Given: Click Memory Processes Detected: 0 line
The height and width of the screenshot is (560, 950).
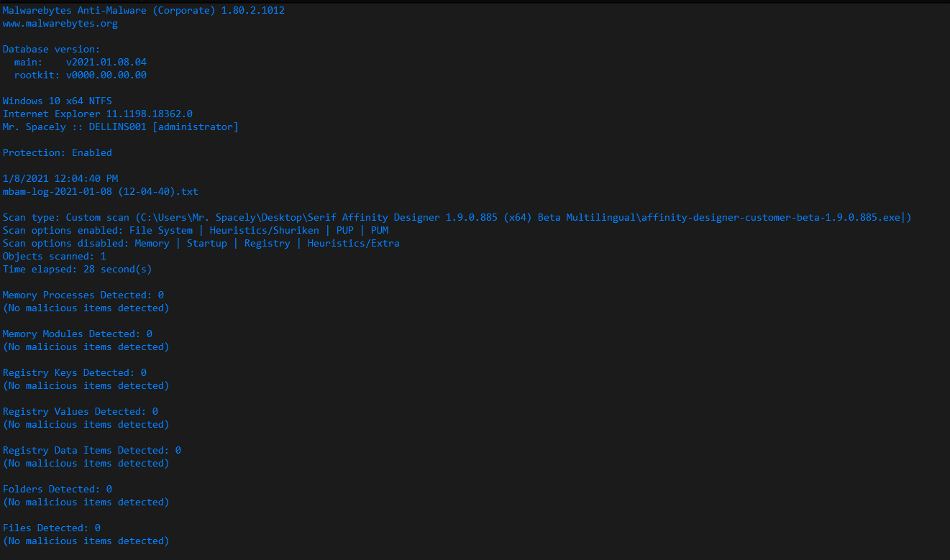Looking at the screenshot, I should tap(83, 295).
